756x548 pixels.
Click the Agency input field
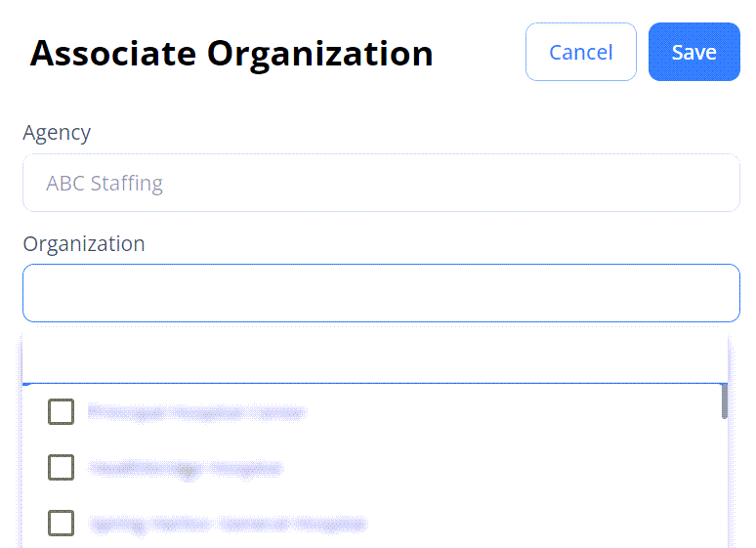[x=381, y=183]
